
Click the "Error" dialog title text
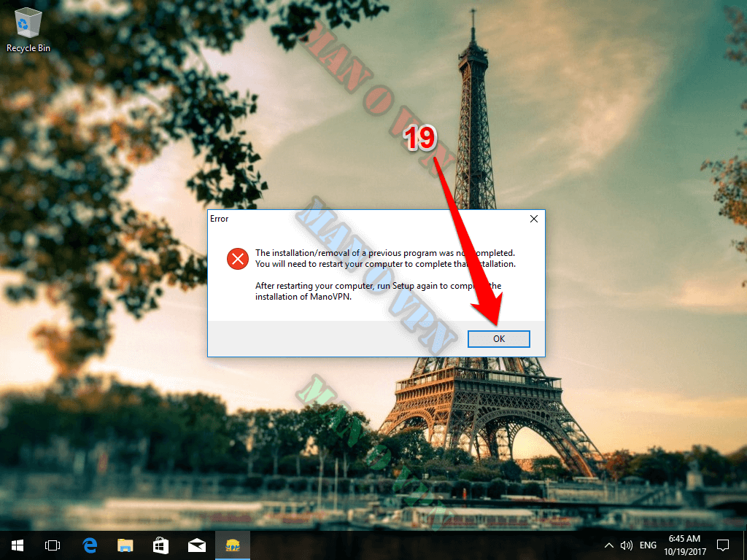[219, 219]
